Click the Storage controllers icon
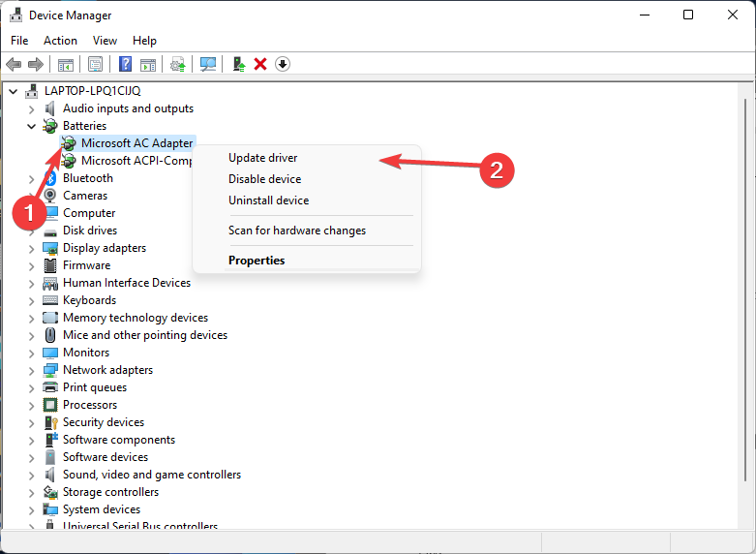The width and height of the screenshot is (756, 554). click(50, 492)
